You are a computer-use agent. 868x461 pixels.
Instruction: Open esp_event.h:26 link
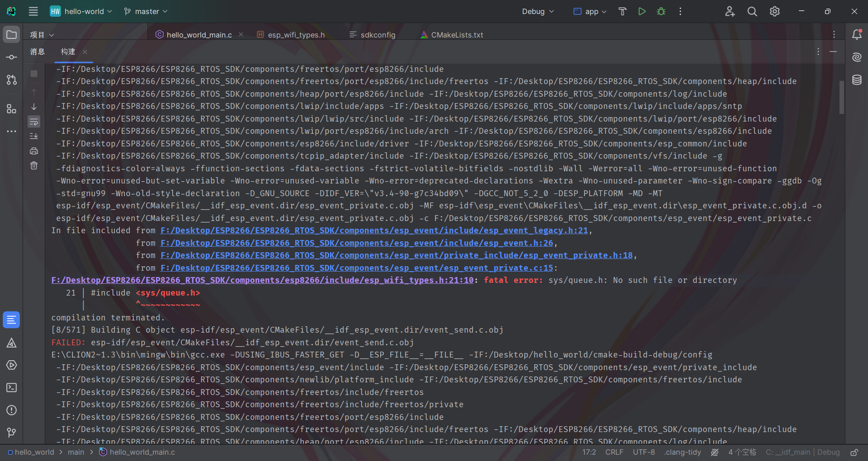point(357,243)
